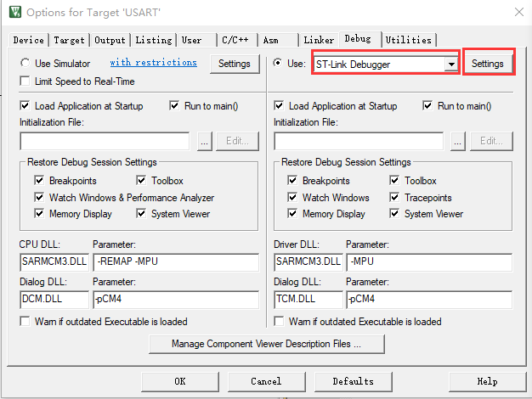This screenshot has width=532, height=399.
Task: Click Manage Component Viewer Description Files
Action: point(266,344)
